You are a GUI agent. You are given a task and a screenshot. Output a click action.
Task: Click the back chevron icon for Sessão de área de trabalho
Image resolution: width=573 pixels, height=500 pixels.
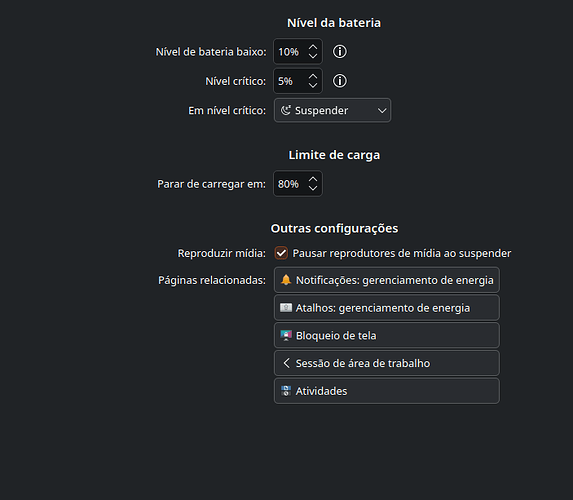(x=286, y=363)
